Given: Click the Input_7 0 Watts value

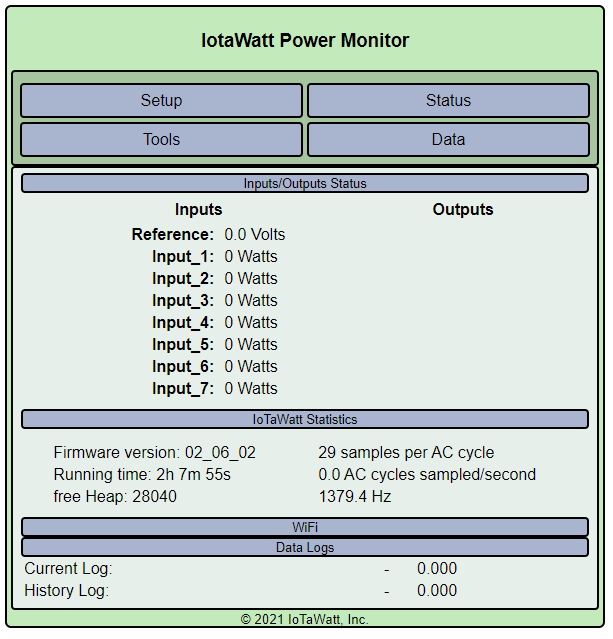Looking at the screenshot, I should coord(251,389).
